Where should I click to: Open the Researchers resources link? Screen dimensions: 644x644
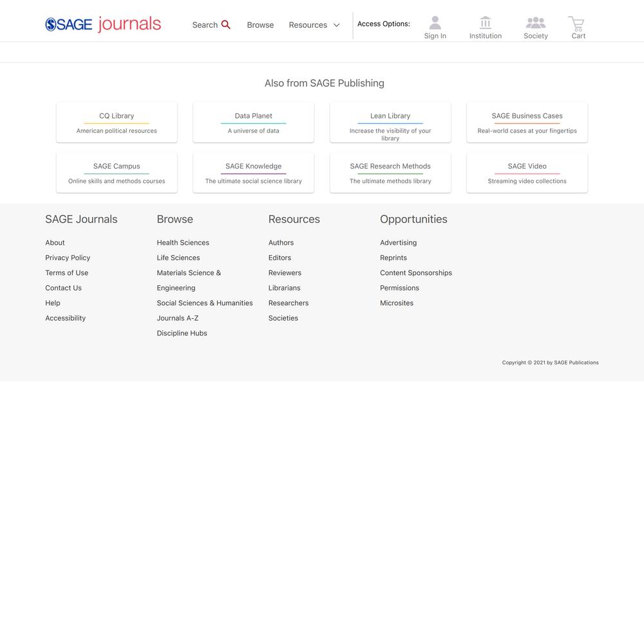[289, 303]
